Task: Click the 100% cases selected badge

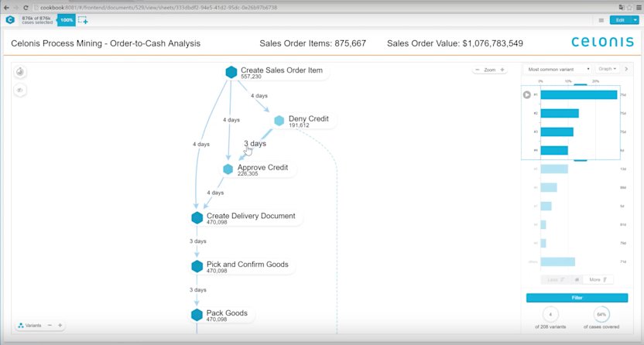Action: pyautogui.click(x=66, y=19)
